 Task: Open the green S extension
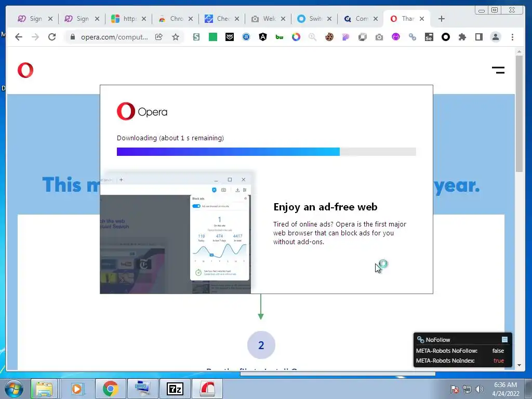[196, 37]
